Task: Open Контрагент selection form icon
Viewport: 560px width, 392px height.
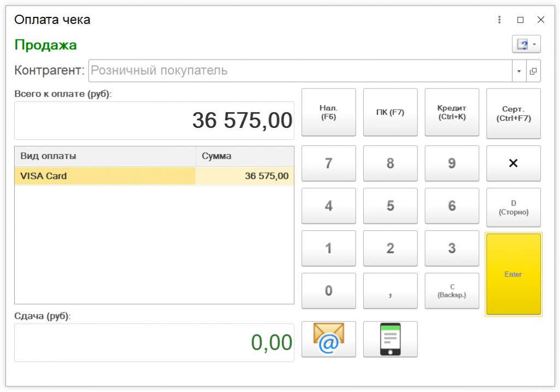Action: point(533,71)
